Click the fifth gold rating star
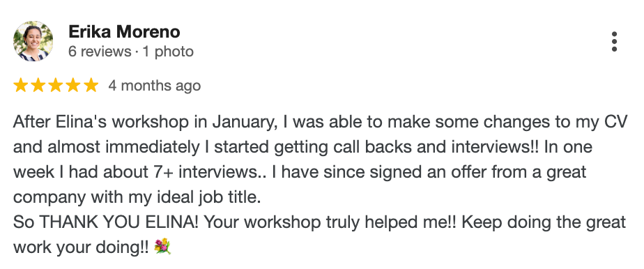The image size is (644, 269). coord(91,86)
